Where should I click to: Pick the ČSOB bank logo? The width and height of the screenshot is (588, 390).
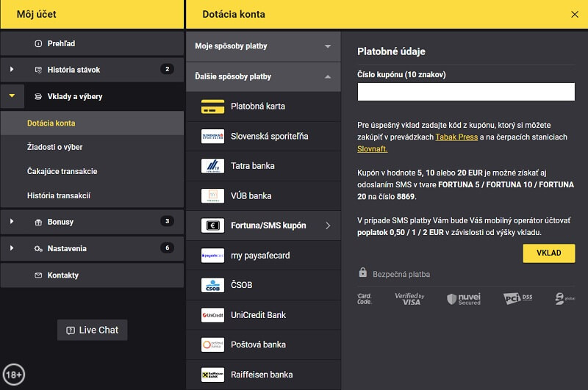tap(212, 285)
